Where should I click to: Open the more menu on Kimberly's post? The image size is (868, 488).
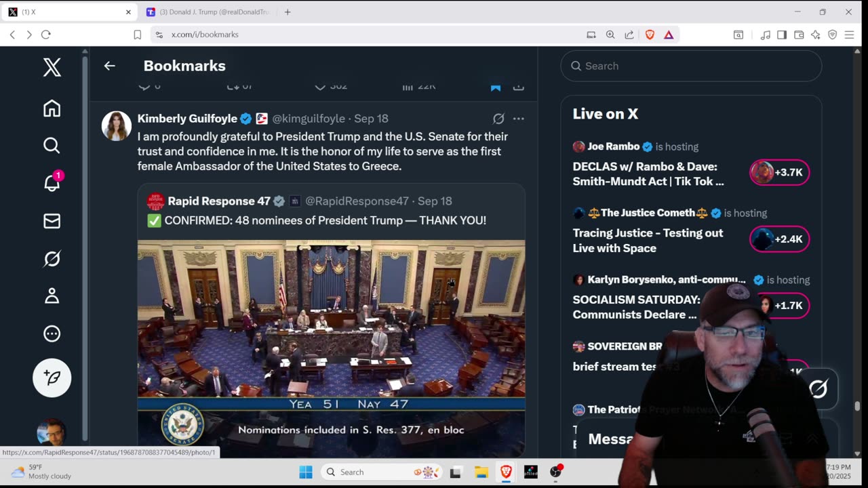(x=519, y=119)
